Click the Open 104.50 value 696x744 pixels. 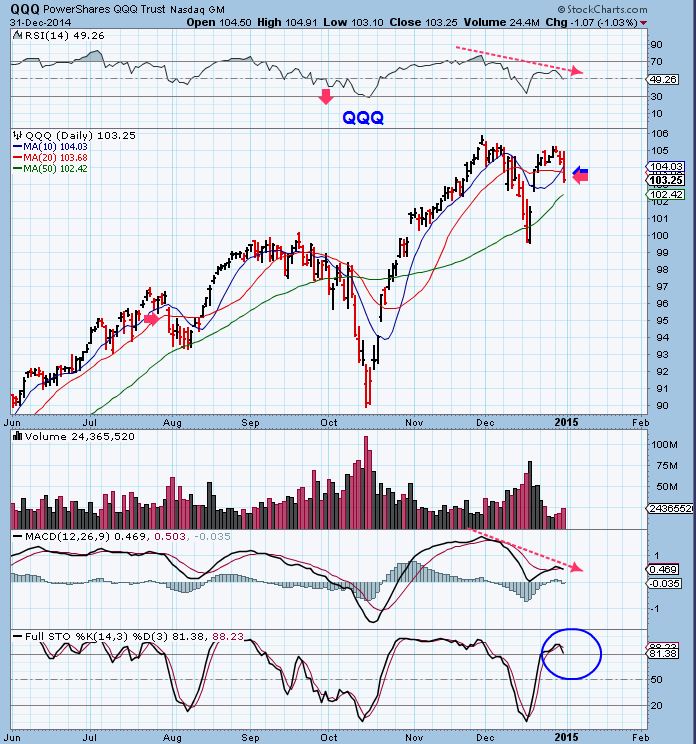(219, 22)
